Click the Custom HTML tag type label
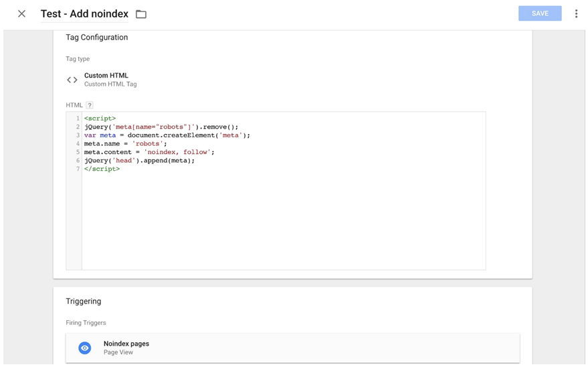This screenshot has width=588, height=367. pyautogui.click(x=106, y=76)
